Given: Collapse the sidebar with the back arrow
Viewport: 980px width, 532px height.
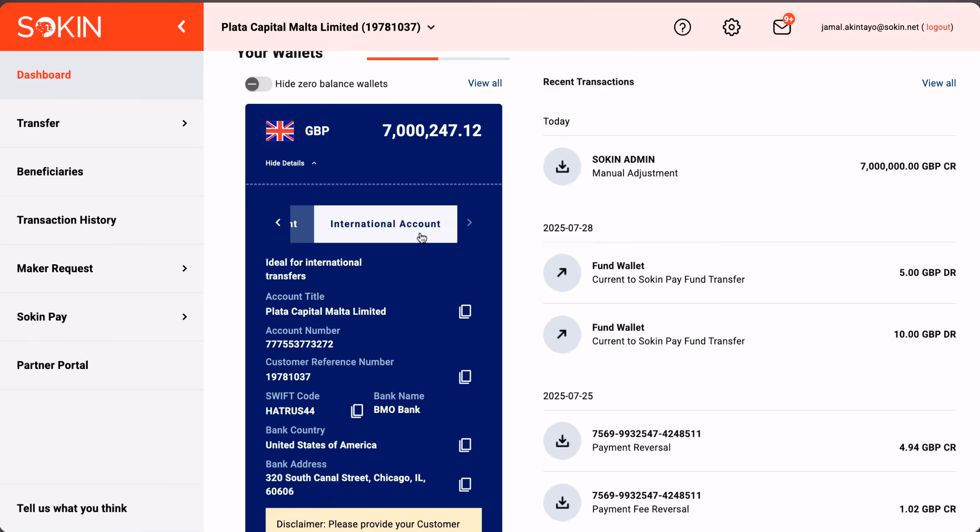Looking at the screenshot, I should point(182,27).
